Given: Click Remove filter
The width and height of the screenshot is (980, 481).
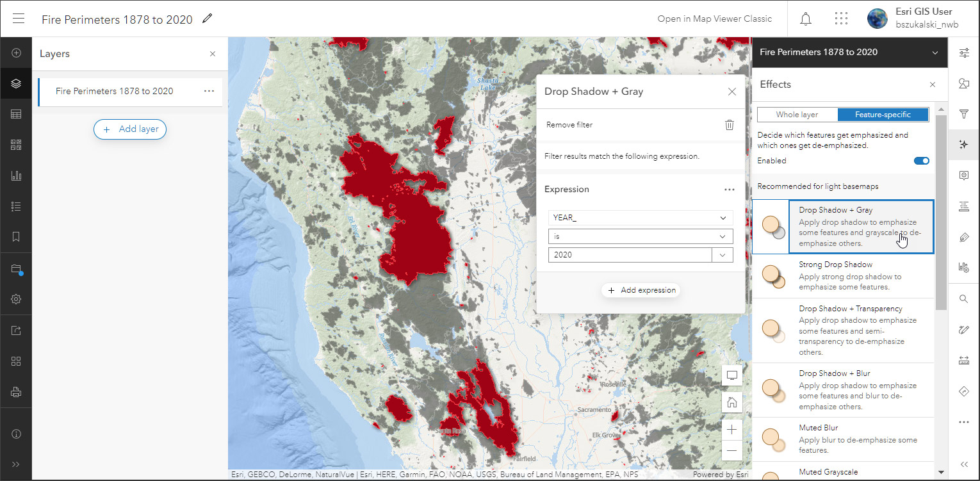Looking at the screenshot, I should click(x=569, y=125).
